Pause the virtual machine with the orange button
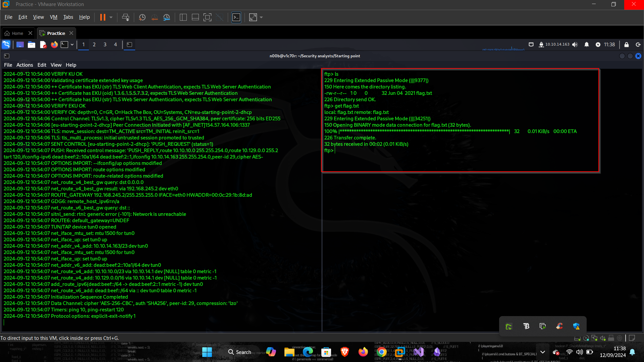 point(103,17)
